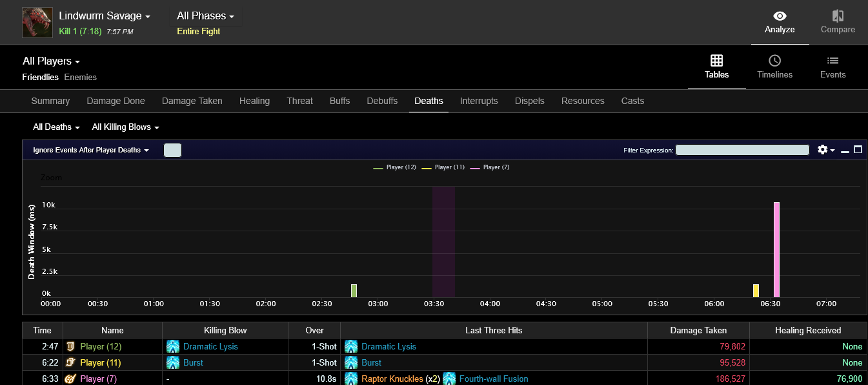Sort by Healing Received column header
Viewport: 868px width, 385px height.
[x=808, y=330]
